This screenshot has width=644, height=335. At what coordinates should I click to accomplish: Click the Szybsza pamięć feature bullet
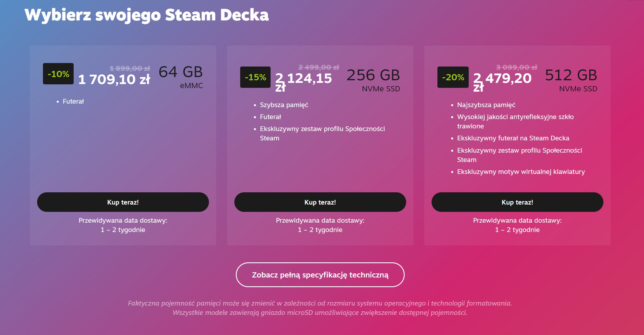click(x=284, y=105)
